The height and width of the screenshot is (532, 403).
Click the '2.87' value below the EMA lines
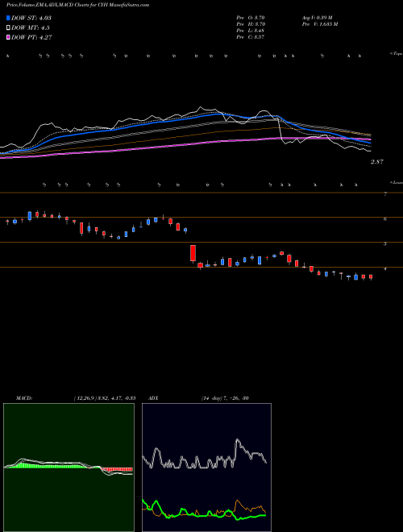(x=377, y=162)
